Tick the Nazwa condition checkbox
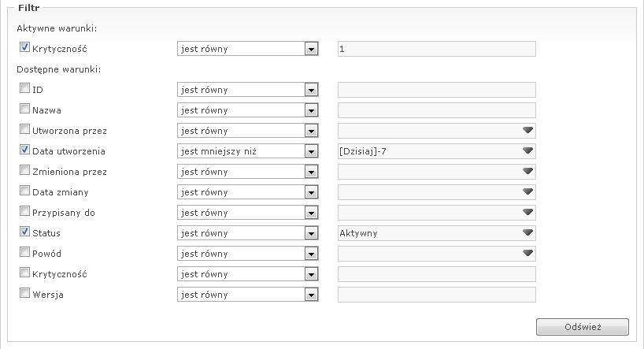 [24, 110]
